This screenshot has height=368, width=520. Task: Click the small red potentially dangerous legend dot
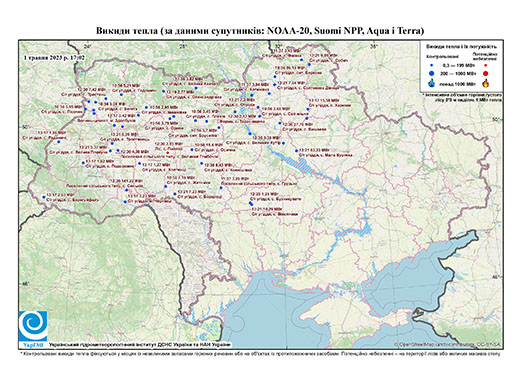[x=485, y=66]
